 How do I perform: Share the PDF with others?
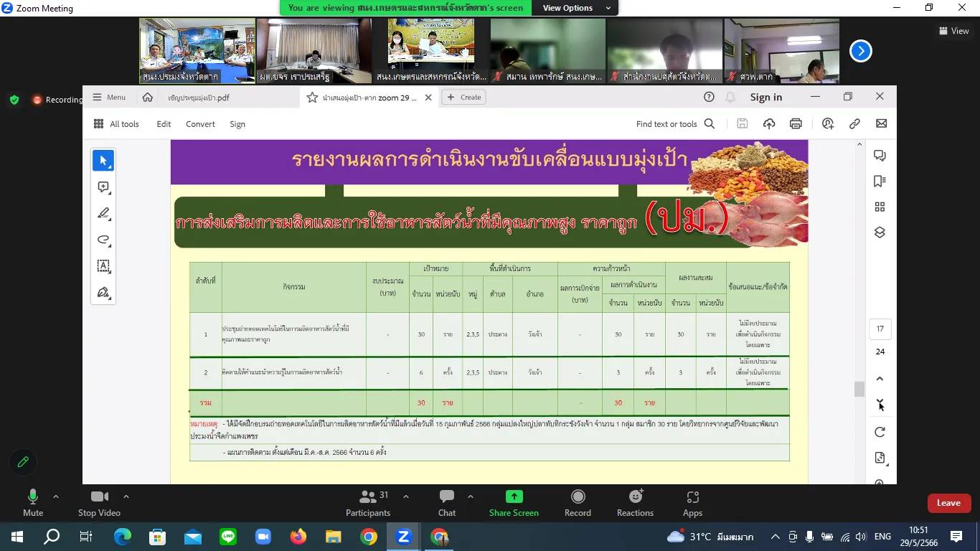coord(828,124)
